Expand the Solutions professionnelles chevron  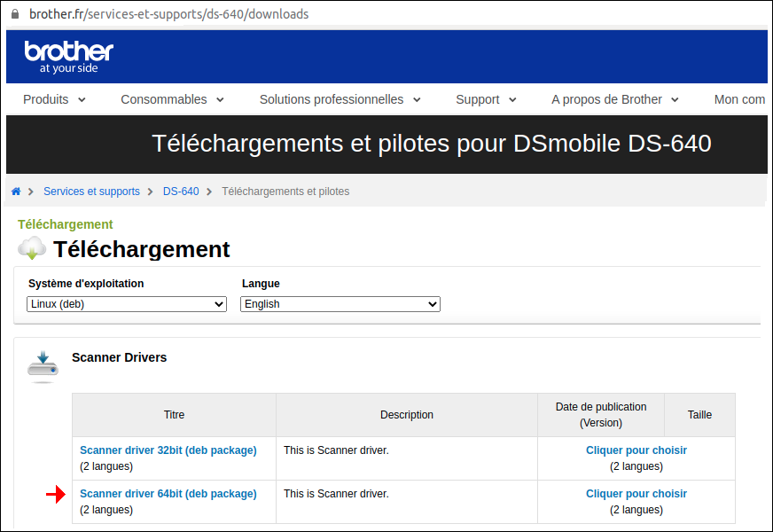[x=417, y=100]
